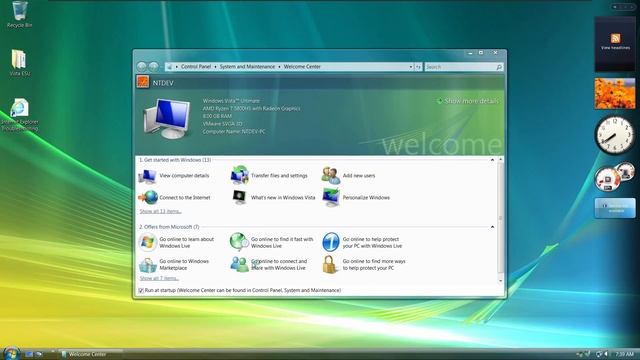Click Windows Vista Ultimate text
This screenshot has height=360, width=640.
click(231, 101)
